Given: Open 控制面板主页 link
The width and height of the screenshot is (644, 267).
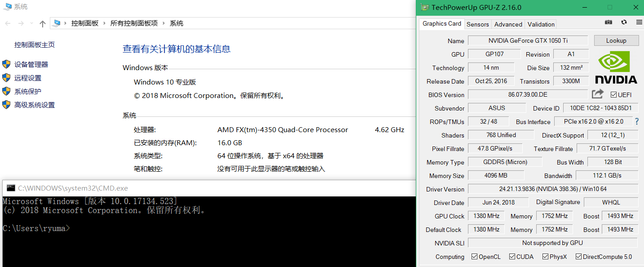Looking at the screenshot, I should pyautogui.click(x=35, y=44).
